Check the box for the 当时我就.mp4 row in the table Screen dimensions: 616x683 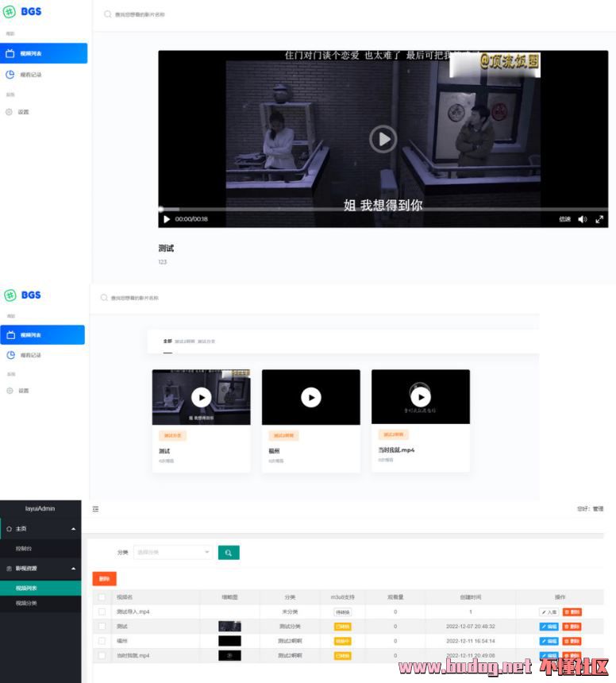102,655
